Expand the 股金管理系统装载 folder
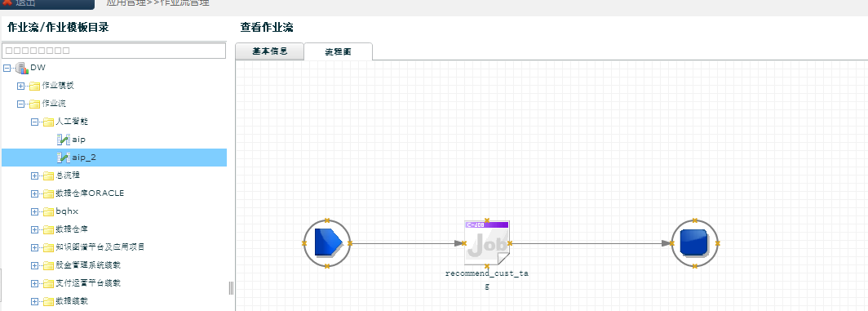868x311 pixels. 34,265
